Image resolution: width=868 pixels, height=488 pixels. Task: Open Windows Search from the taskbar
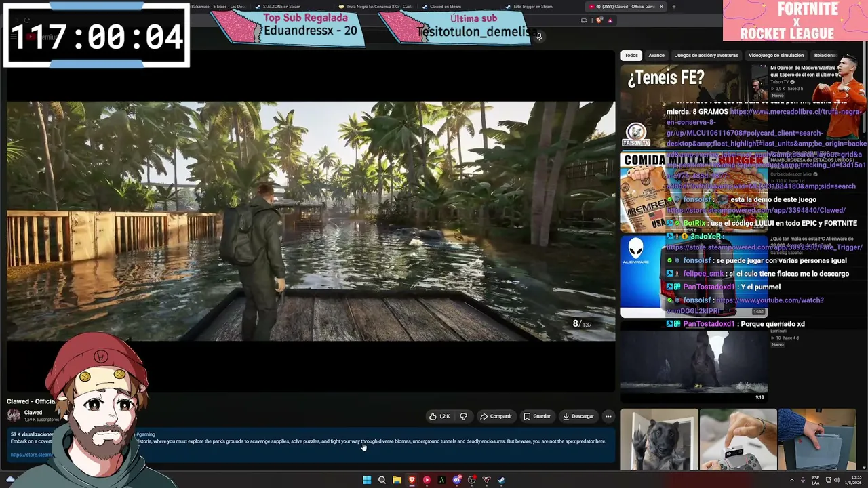382,480
